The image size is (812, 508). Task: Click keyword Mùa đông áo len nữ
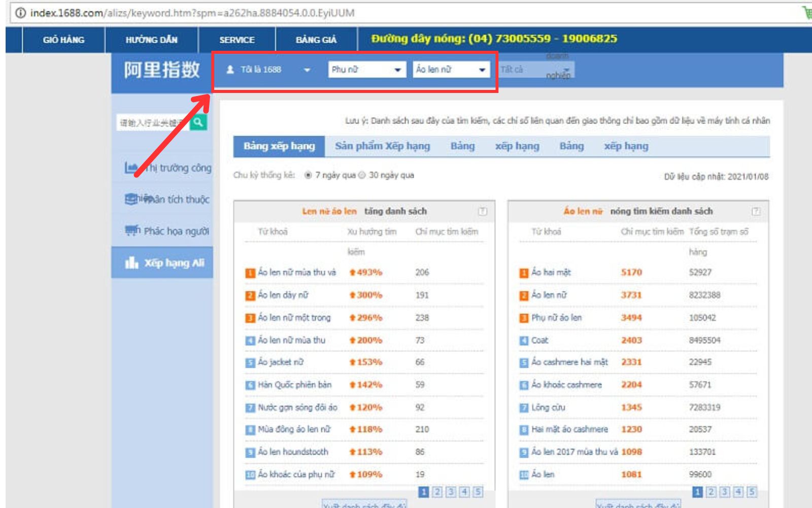tap(294, 429)
